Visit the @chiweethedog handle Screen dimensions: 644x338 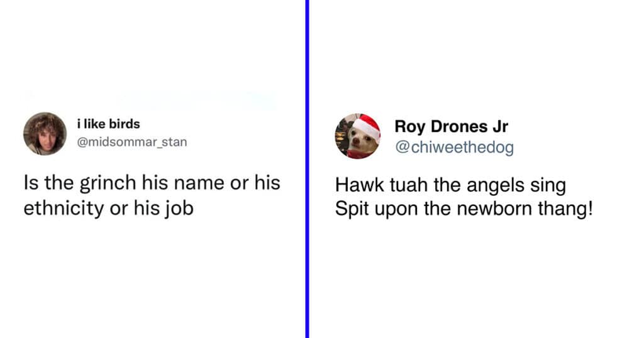point(454,147)
